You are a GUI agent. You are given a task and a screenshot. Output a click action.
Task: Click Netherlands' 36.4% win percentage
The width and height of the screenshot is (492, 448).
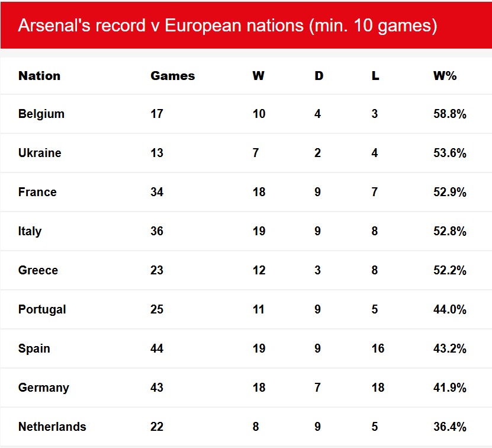pos(450,427)
